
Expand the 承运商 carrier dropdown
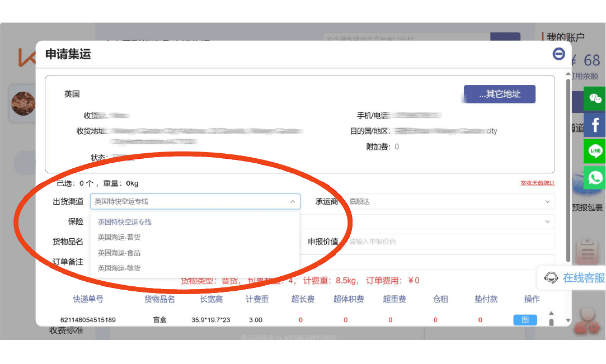[x=547, y=202]
